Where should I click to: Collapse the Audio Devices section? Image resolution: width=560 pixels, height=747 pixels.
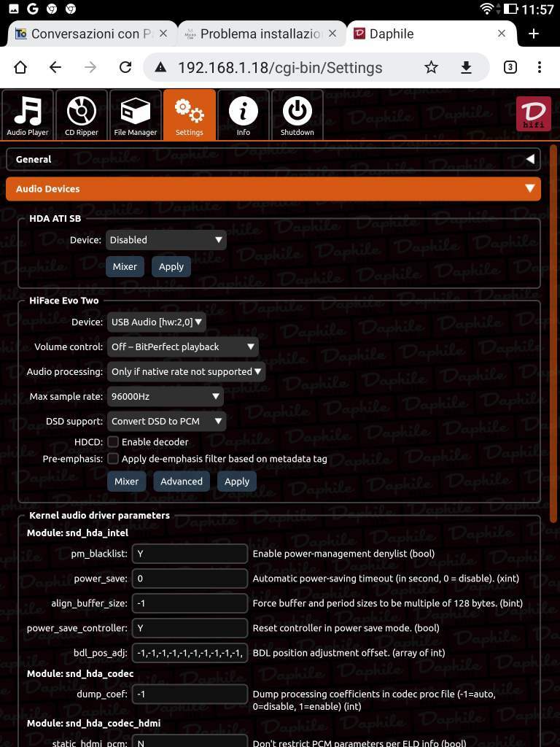[x=273, y=189]
